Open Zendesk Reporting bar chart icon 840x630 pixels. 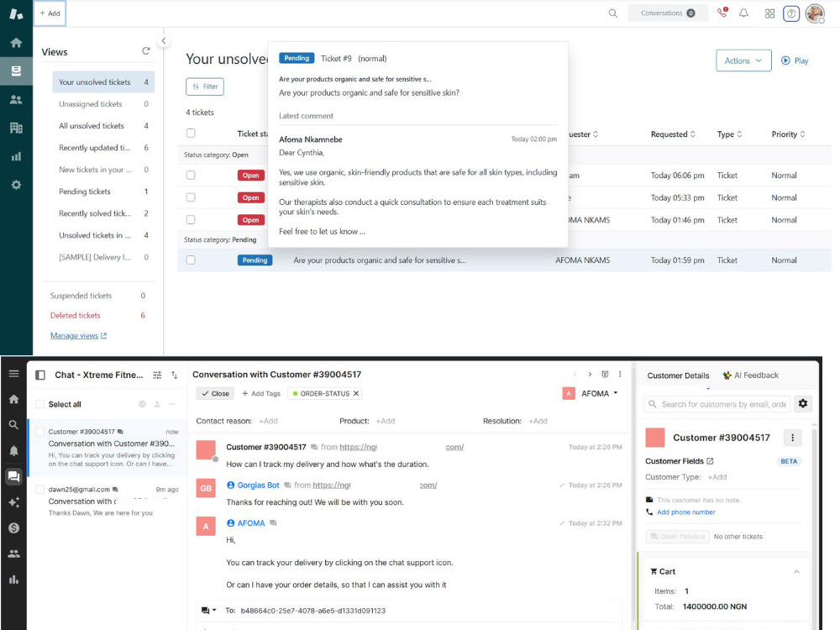16,156
